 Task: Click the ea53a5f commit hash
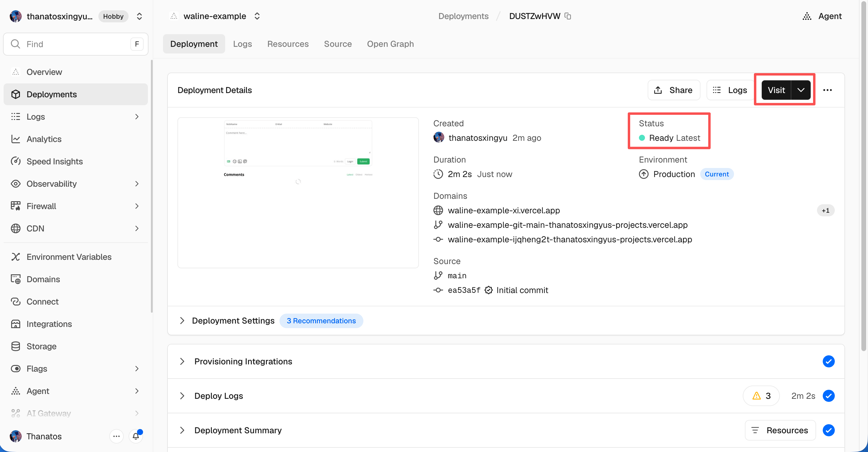(x=464, y=290)
